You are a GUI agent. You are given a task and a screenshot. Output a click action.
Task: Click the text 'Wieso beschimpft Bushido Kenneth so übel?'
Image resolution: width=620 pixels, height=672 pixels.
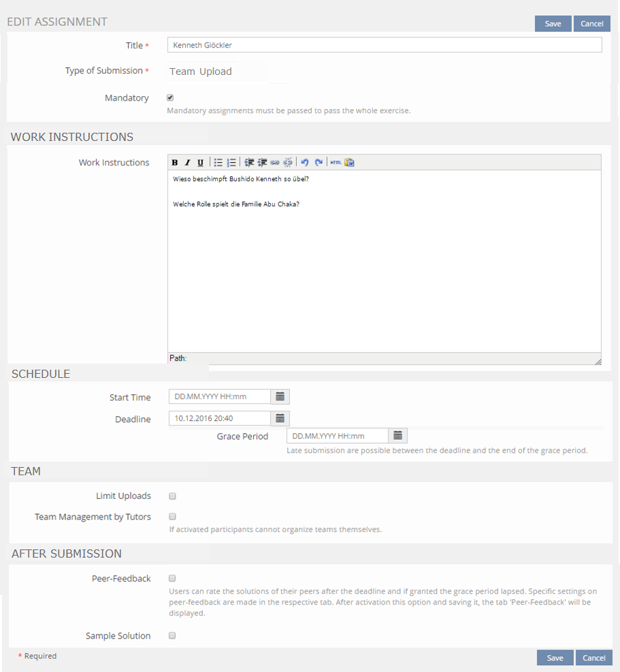[x=241, y=179]
